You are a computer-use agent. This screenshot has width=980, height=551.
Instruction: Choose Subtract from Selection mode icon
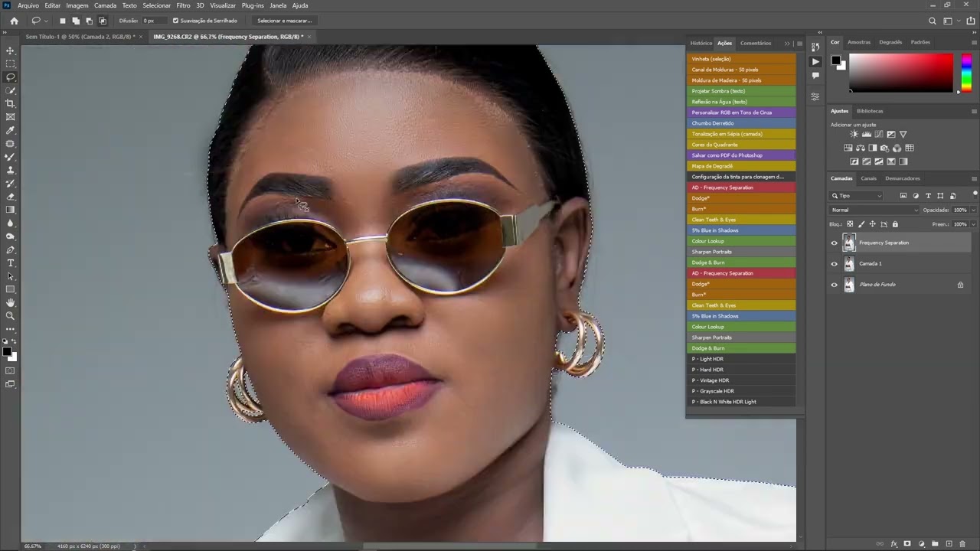click(x=89, y=21)
